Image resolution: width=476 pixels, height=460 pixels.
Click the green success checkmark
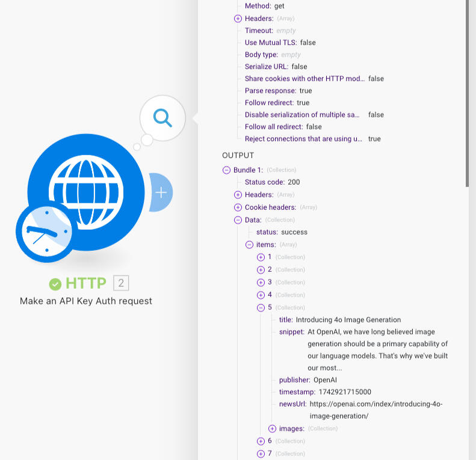[55, 284]
